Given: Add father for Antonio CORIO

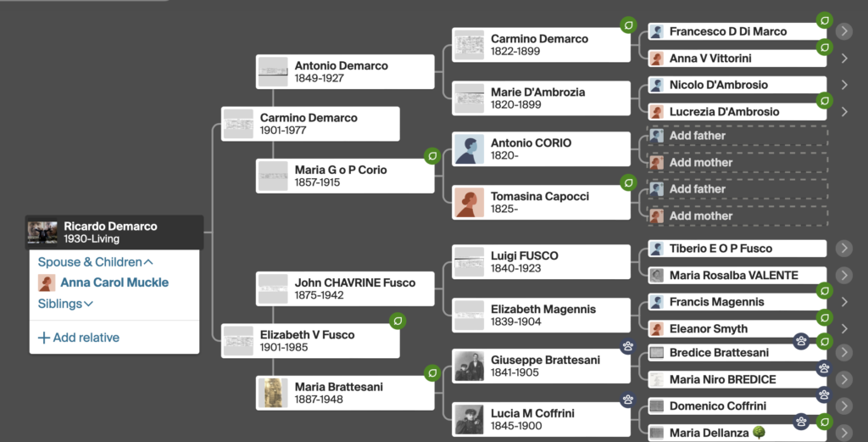Looking at the screenshot, I should pos(738,136).
